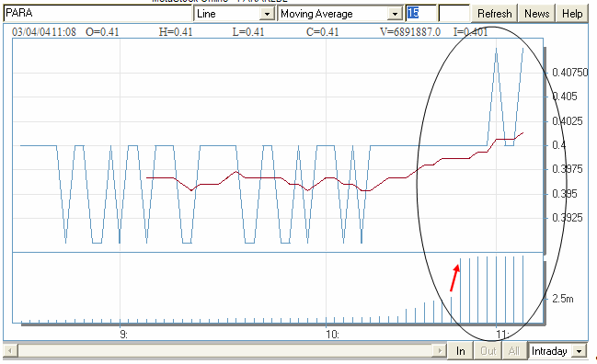Click the 0.40750 price axis label
597x364 pixels.
coord(570,73)
